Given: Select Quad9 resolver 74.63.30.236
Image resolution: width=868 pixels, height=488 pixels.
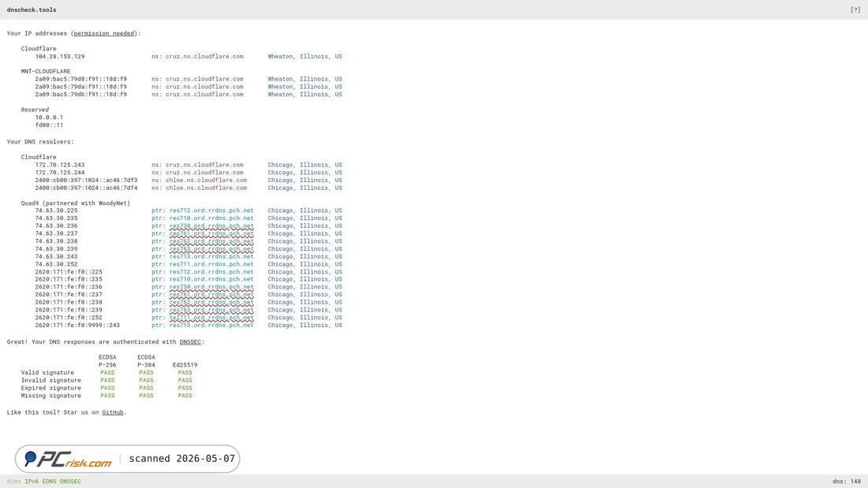Looking at the screenshot, I should (x=57, y=226).
